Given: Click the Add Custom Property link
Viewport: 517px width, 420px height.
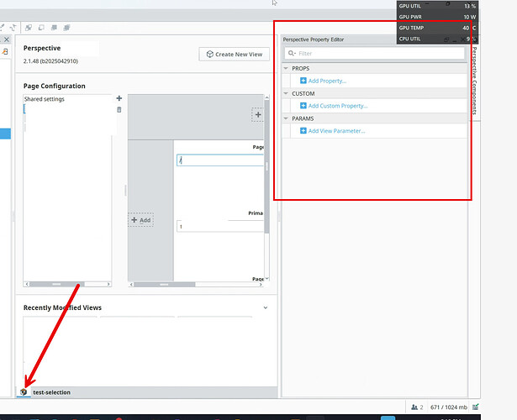Looking at the screenshot, I should 338,106.
